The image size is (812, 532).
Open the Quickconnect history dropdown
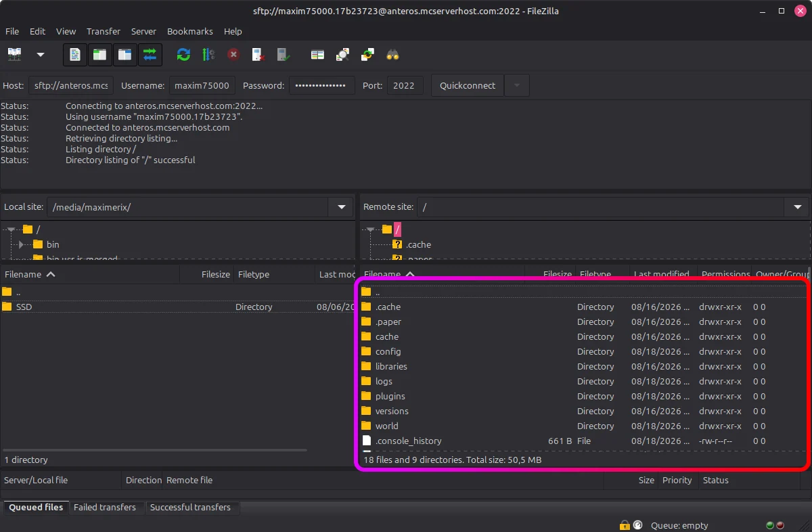[517, 86]
